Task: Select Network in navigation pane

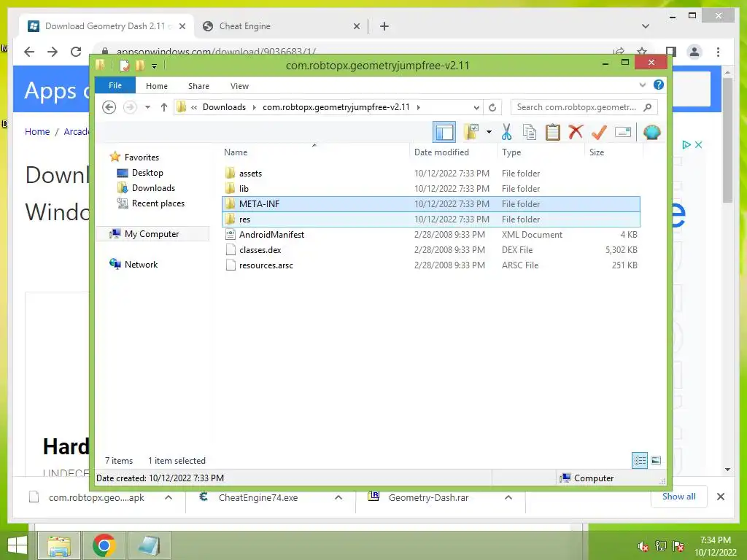Action: tap(141, 264)
